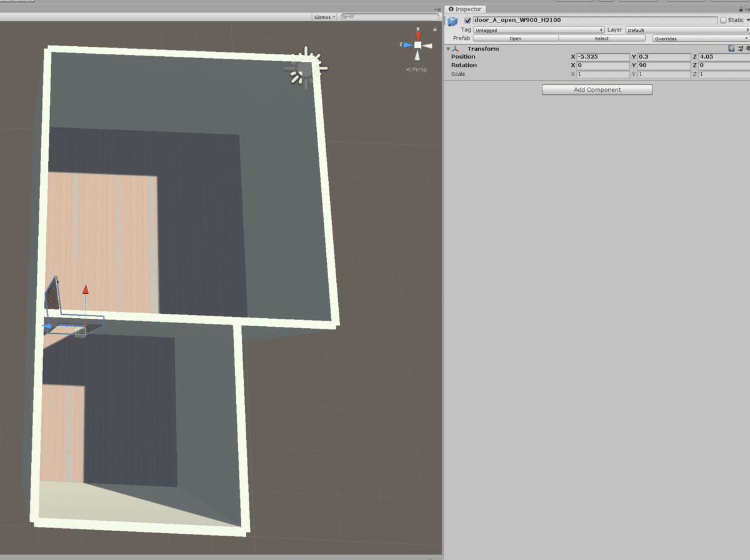Click the Position X field
The width and height of the screenshot is (750, 560).
603,57
